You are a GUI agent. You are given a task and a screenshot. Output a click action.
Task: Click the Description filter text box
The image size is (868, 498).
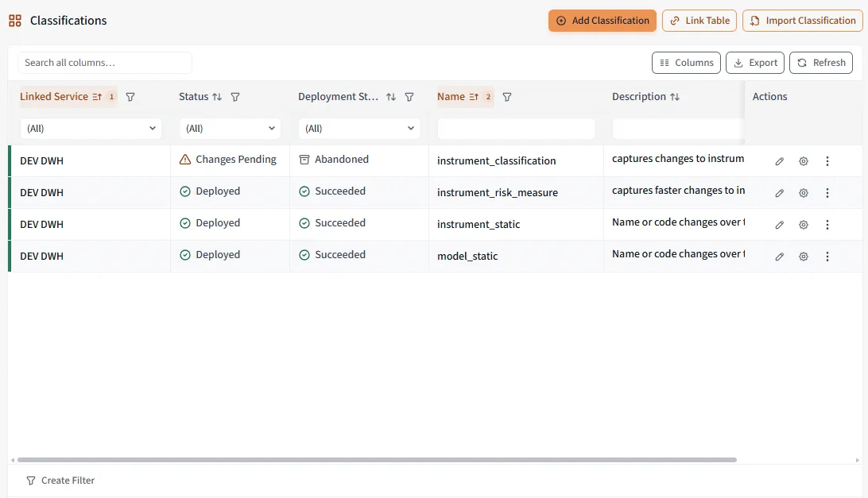click(x=678, y=129)
